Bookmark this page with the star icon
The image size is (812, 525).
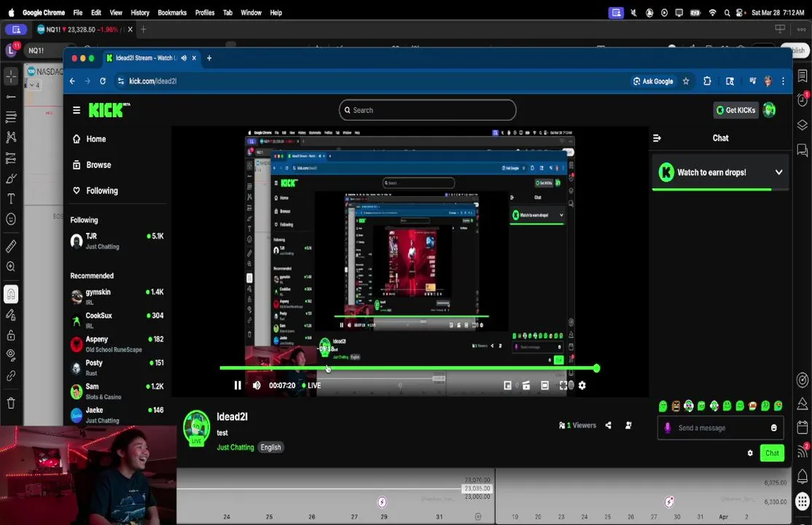point(686,81)
